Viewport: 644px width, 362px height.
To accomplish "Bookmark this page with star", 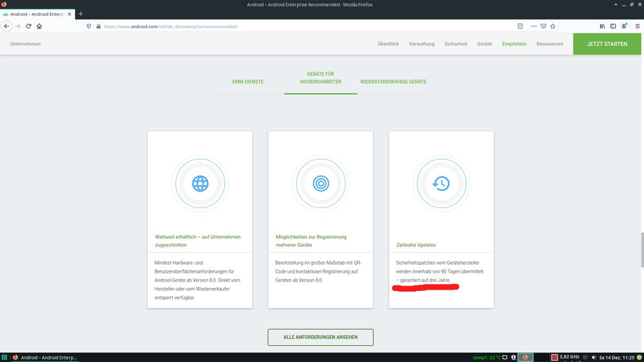I will (x=553, y=26).
